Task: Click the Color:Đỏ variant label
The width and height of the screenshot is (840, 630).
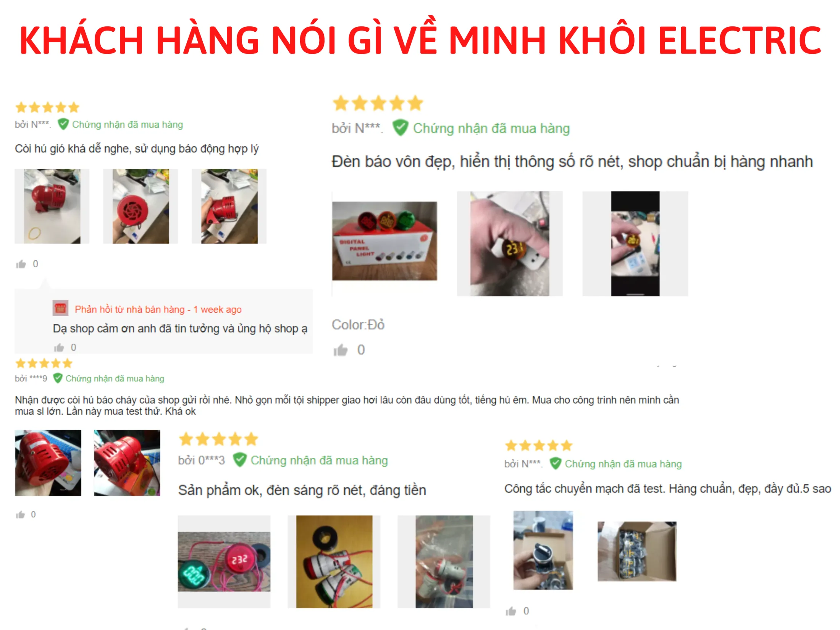Action: coord(358,325)
